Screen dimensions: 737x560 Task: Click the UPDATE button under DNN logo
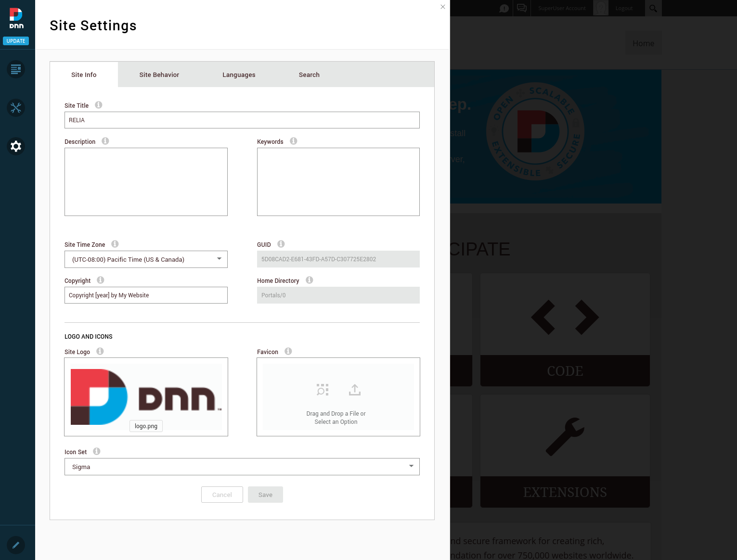pos(16,41)
